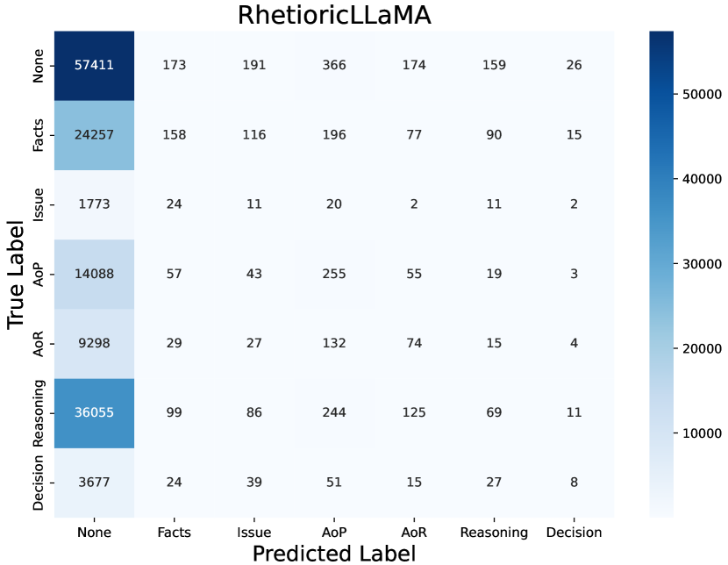728x565 pixels.
Task: Select the cell with value 132
Action: (333, 344)
